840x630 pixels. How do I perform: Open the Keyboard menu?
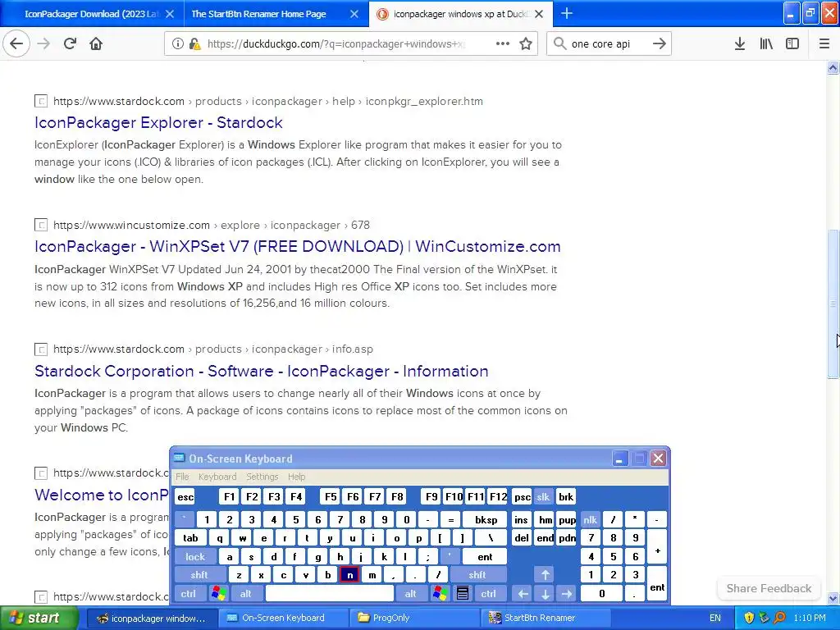pos(217,477)
